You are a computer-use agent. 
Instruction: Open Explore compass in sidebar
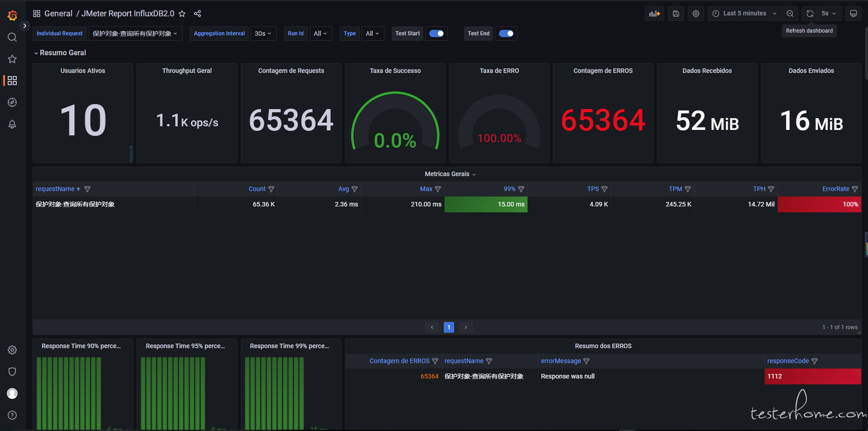tap(12, 102)
